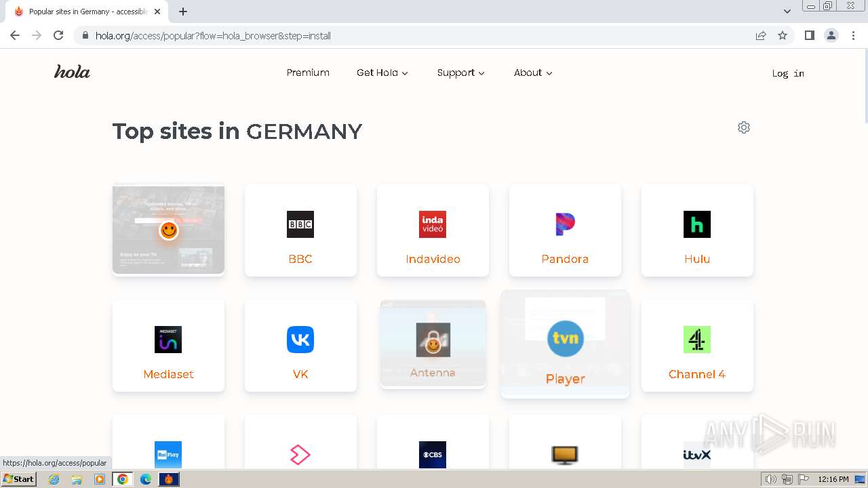Open the pink diamond logo tile

click(300, 442)
